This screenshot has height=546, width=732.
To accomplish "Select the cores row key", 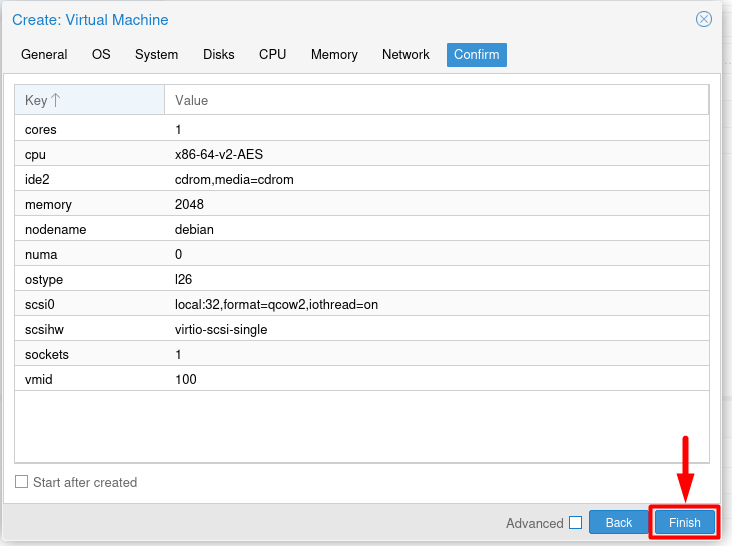I will point(41,130).
